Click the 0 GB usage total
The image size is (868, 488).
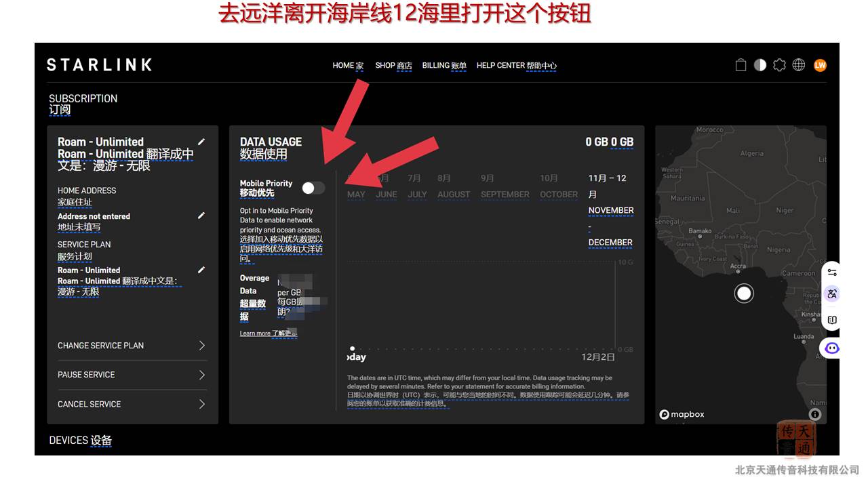(609, 142)
